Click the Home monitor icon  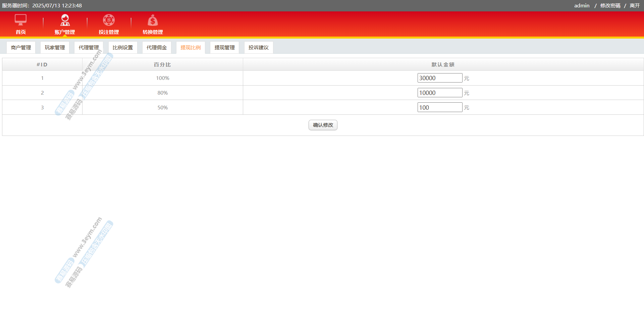pyautogui.click(x=20, y=20)
